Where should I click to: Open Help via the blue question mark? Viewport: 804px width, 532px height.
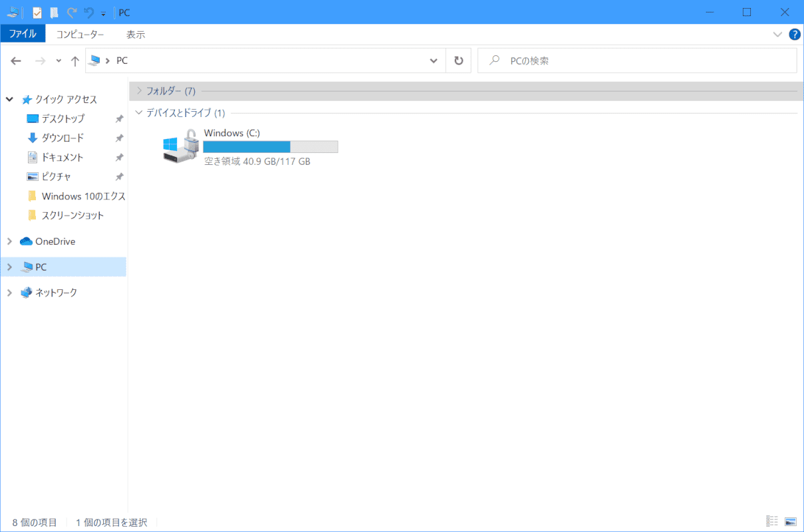(794, 35)
